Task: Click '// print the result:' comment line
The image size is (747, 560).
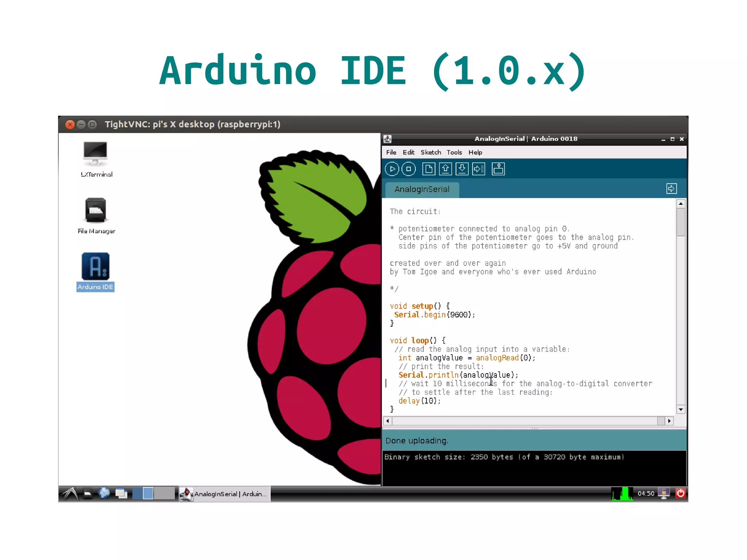Action: click(x=441, y=366)
